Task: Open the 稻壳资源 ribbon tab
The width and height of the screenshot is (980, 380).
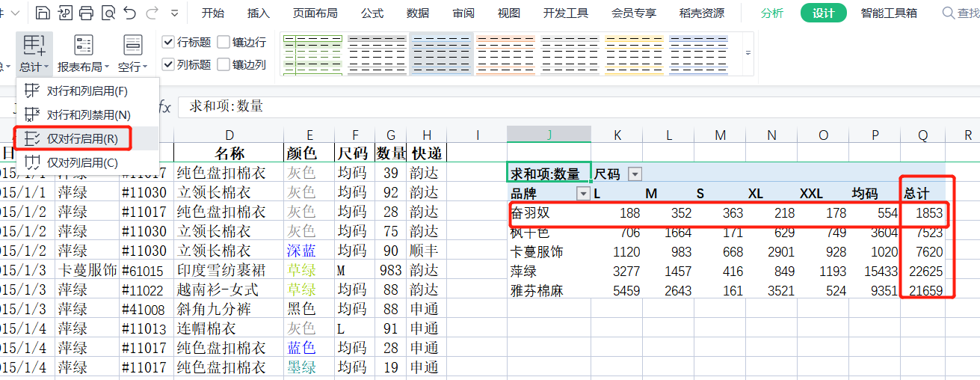Action: coord(702,13)
